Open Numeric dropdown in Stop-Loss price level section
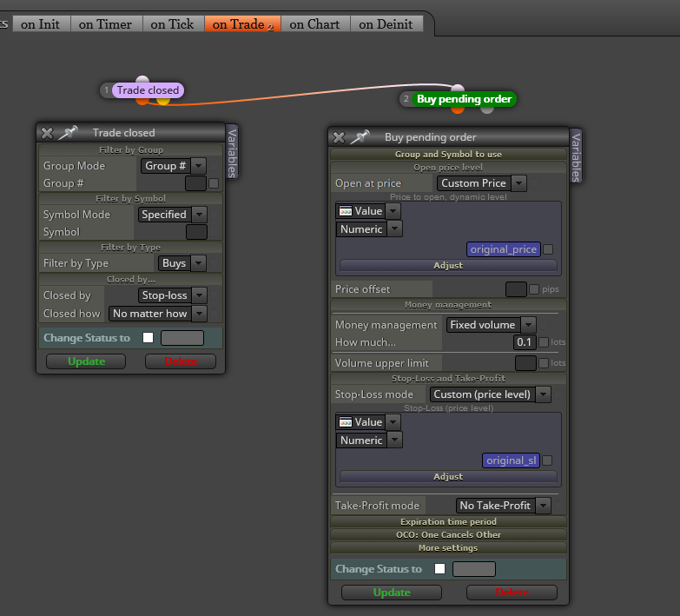 369,440
